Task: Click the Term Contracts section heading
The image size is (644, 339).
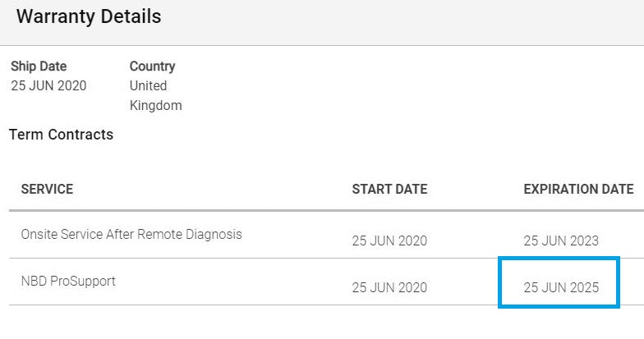Action: 61,135
